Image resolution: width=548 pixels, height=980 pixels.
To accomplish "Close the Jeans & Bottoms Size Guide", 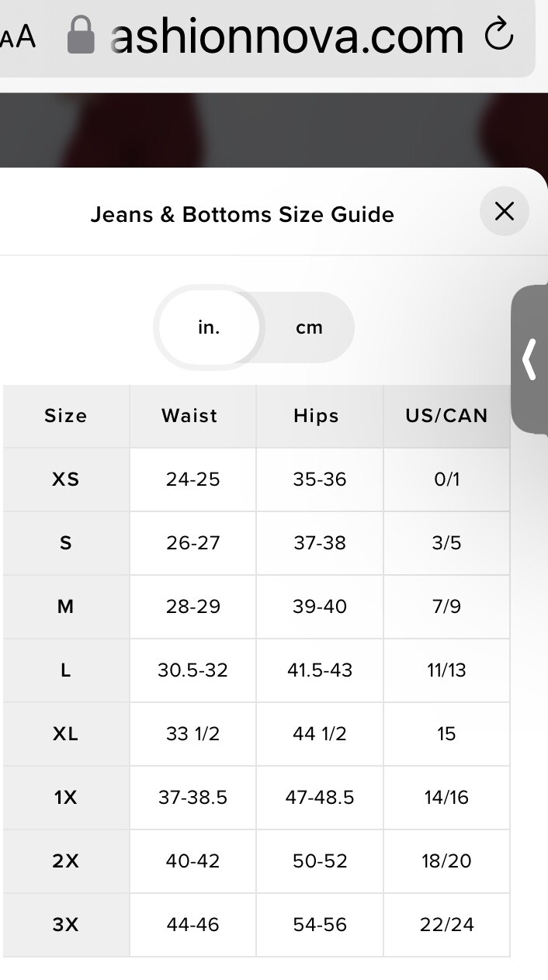I will 505,211.
